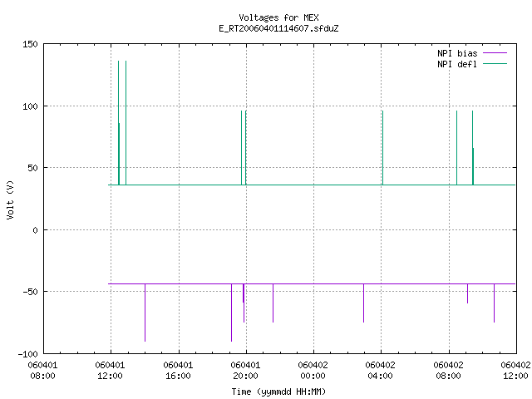
Task: Click the 'NPI defl' legend label
Action: click(457, 64)
